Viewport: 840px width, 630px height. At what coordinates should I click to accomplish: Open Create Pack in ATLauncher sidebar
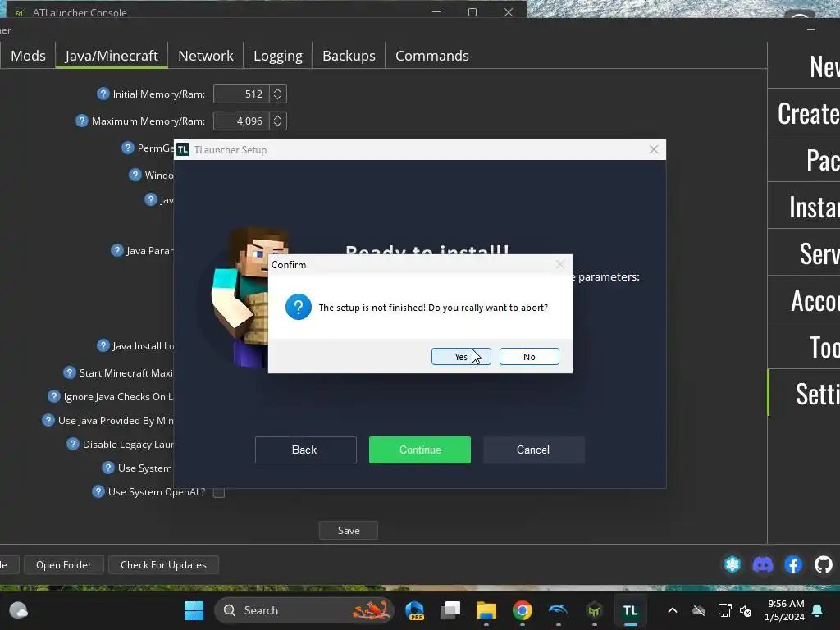coord(804,113)
